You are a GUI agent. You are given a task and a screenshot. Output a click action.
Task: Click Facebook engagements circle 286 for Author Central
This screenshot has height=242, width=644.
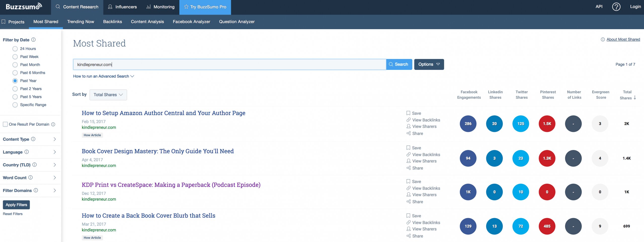pyautogui.click(x=468, y=124)
